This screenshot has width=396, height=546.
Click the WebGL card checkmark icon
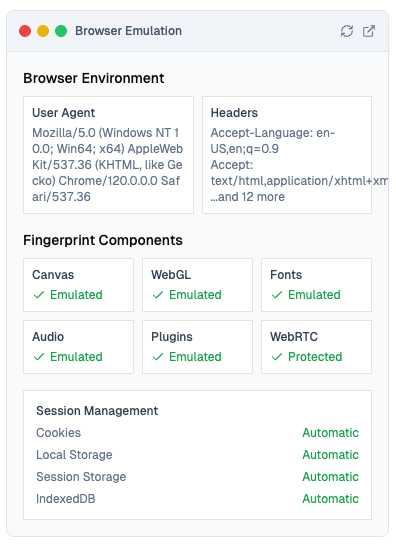pos(158,295)
